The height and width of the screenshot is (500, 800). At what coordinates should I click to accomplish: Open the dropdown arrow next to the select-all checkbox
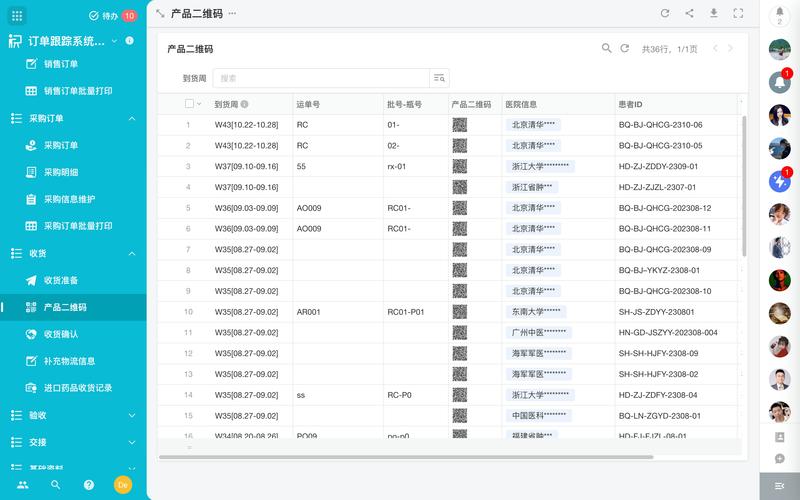coord(199,104)
